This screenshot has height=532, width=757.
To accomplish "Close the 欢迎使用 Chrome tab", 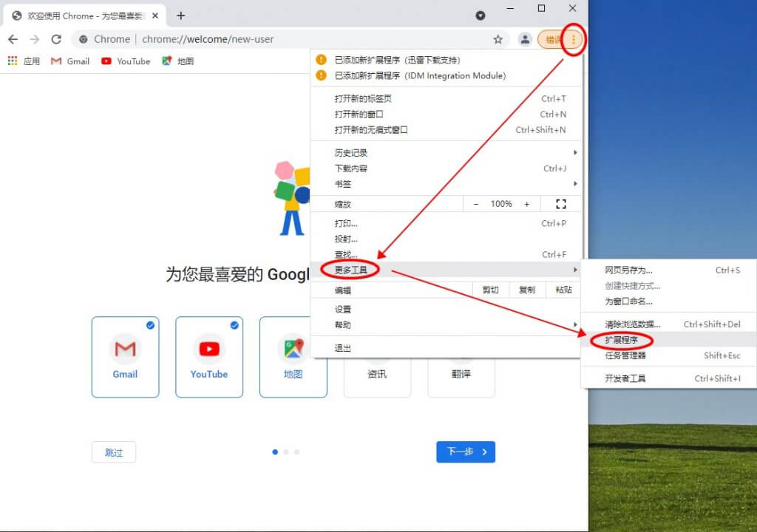I will pos(155,16).
